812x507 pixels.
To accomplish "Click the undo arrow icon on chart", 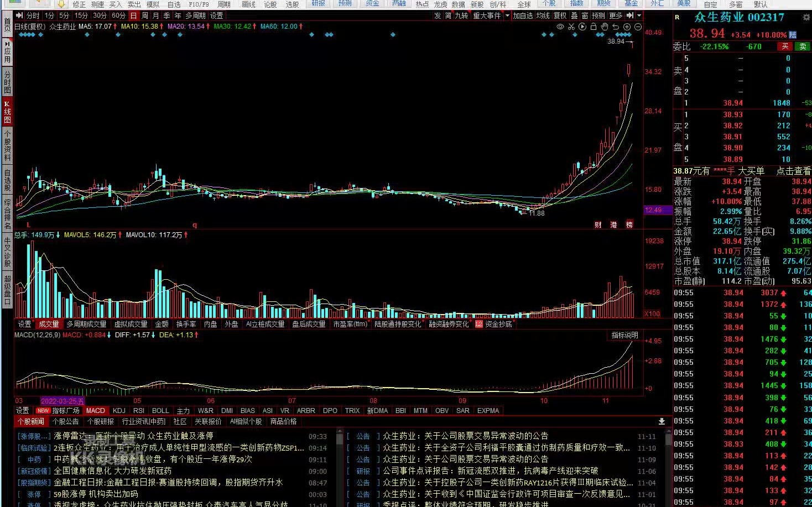I will [616, 27].
